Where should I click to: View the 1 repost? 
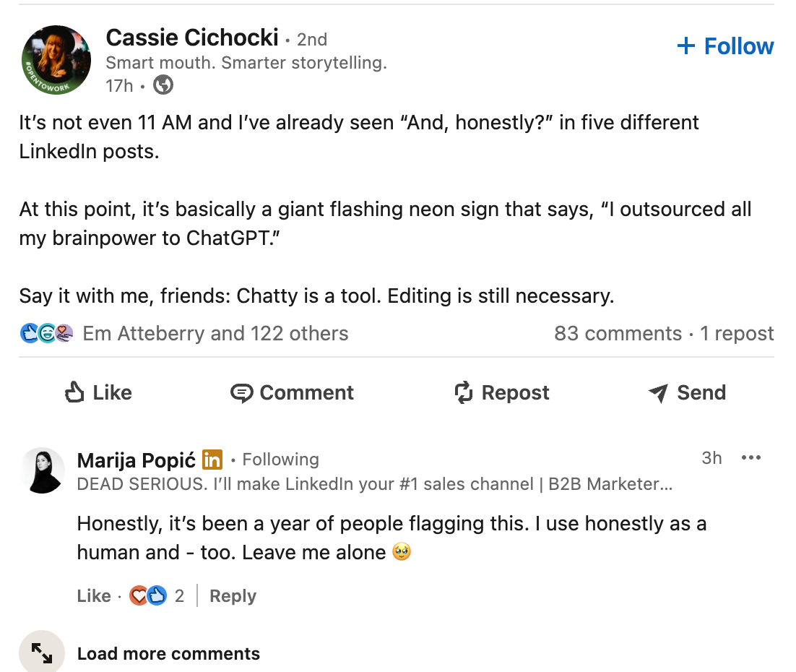[737, 333]
